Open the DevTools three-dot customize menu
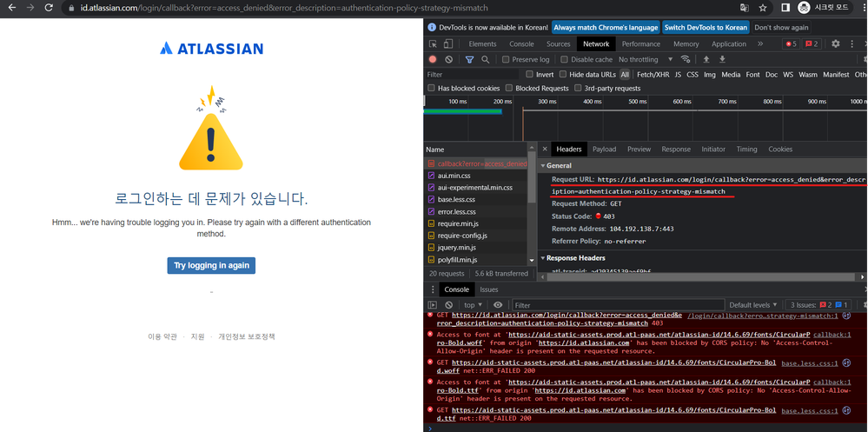 click(x=851, y=43)
